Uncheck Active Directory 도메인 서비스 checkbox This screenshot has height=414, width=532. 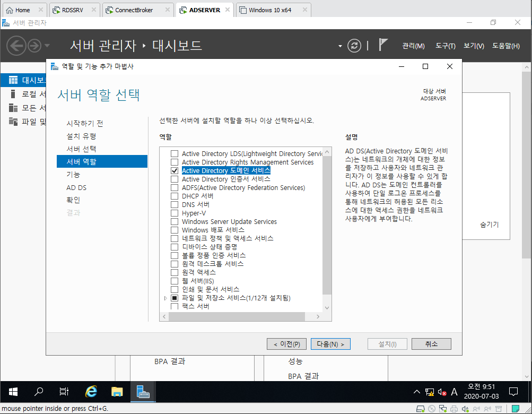point(175,170)
